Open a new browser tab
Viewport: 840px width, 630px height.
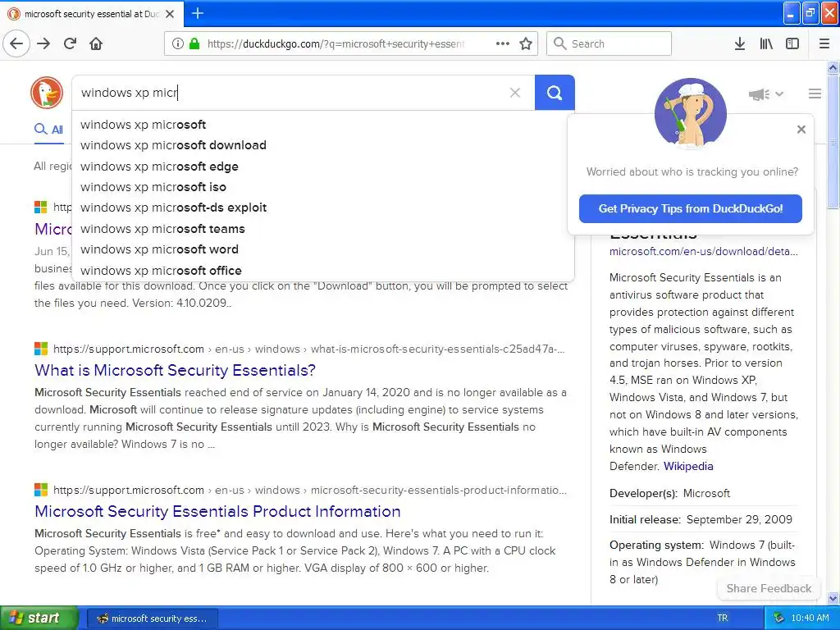click(x=198, y=13)
